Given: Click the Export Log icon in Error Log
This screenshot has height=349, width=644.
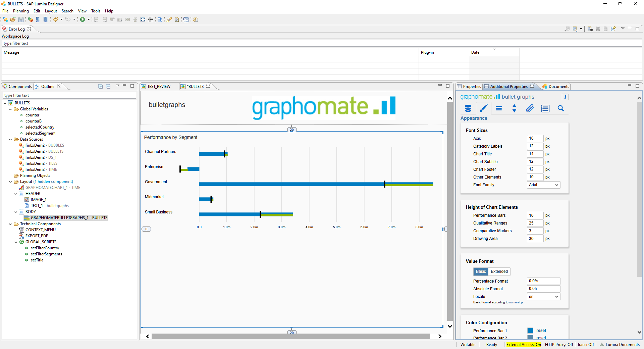Looking at the screenshot, I should click(567, 29).
